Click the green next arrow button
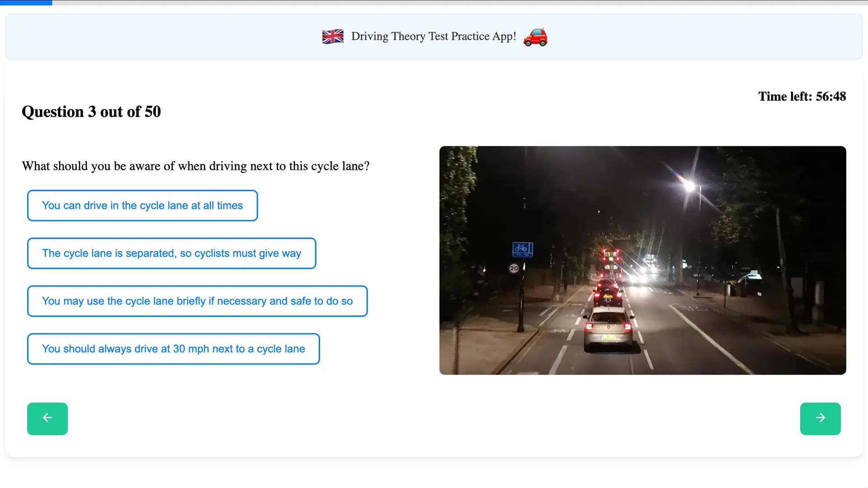868x488 pixels. point(820,418)
